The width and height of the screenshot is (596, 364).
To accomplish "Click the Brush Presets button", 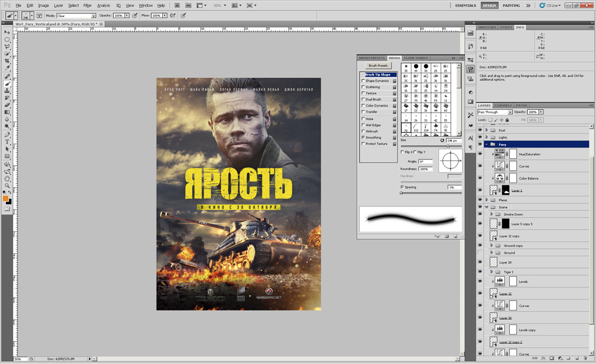I will (x=378, y=66).
